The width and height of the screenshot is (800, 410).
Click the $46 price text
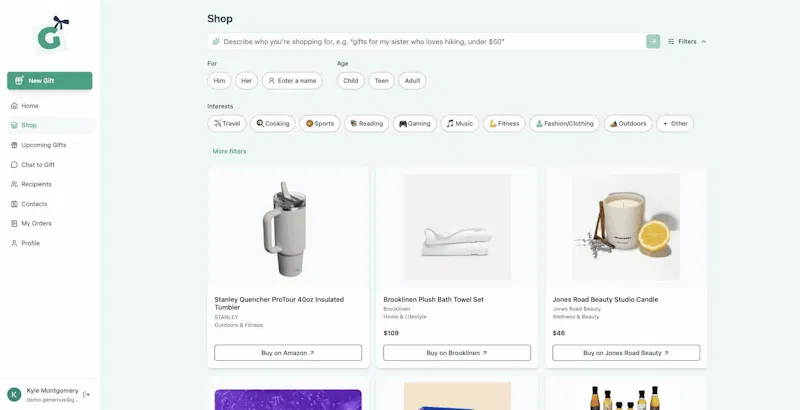pyautogui.click(x=559, y=333)
